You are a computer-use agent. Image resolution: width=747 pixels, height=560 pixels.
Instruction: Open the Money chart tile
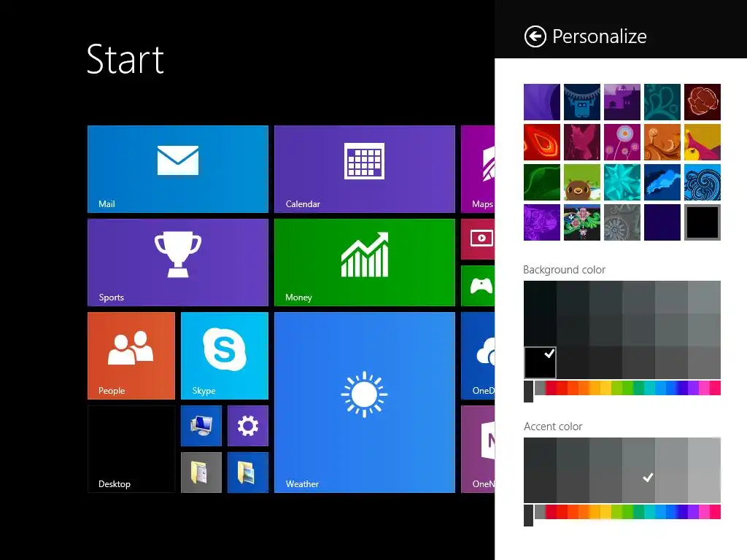[x=365, y=262]
